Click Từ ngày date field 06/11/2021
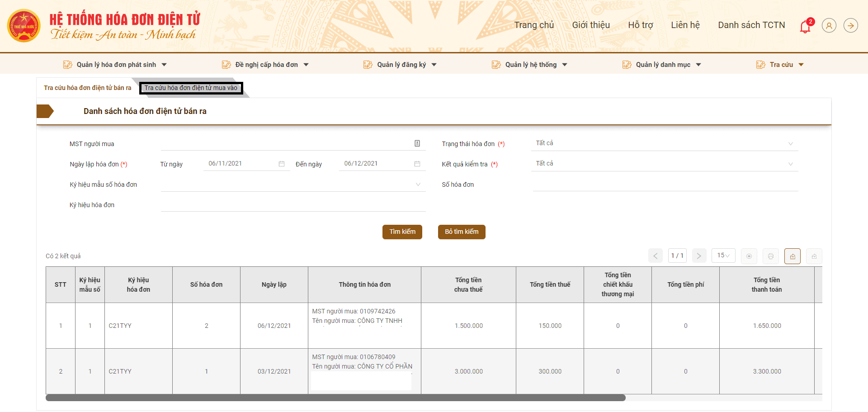This screenshot has width=868, height=412. [246, 164]
